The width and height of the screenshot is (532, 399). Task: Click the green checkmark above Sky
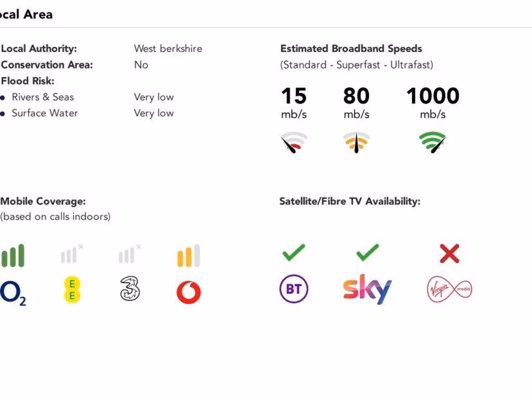(368, 253)
